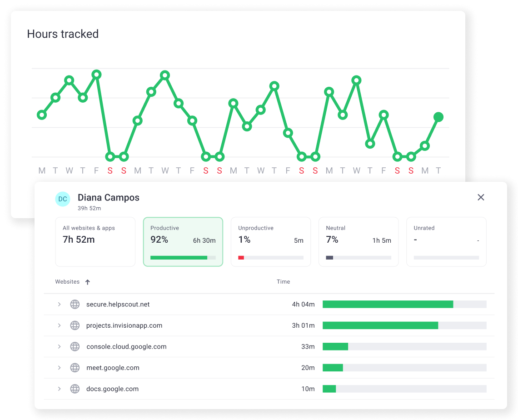The width and height of the screenshot is (518, 420).
Task: Select the Unproductive category card
Action: (x=270, y=241)
